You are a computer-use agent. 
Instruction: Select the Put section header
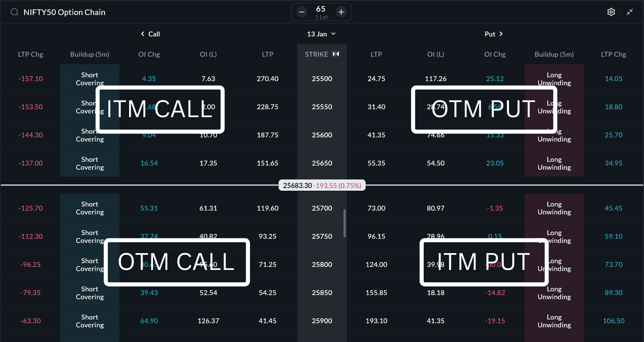(489, 34)
